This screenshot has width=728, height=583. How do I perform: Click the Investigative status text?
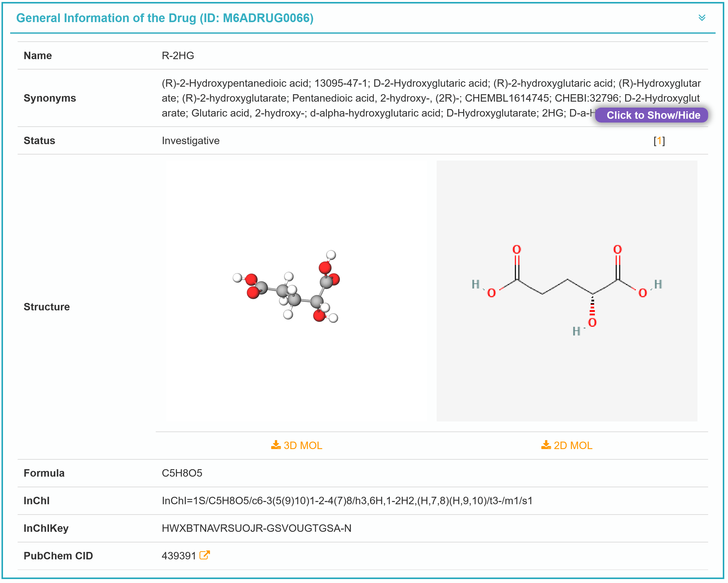(191, 140)
